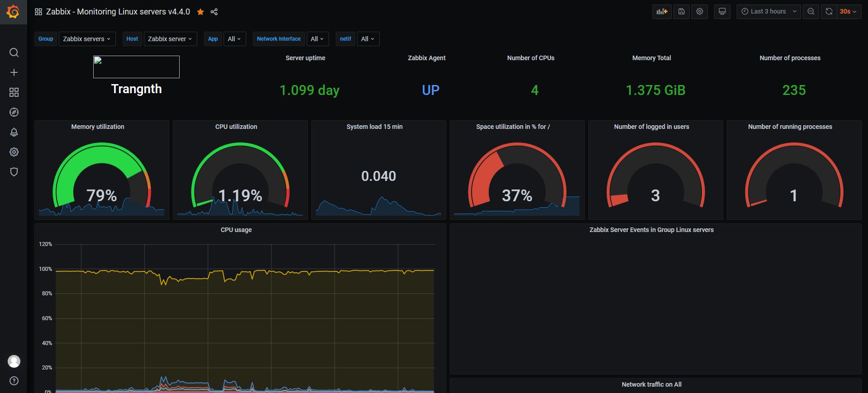868x393 pixels.
Task: Open the Group Zabbix servers dropdown
Action: click(87, 39)
